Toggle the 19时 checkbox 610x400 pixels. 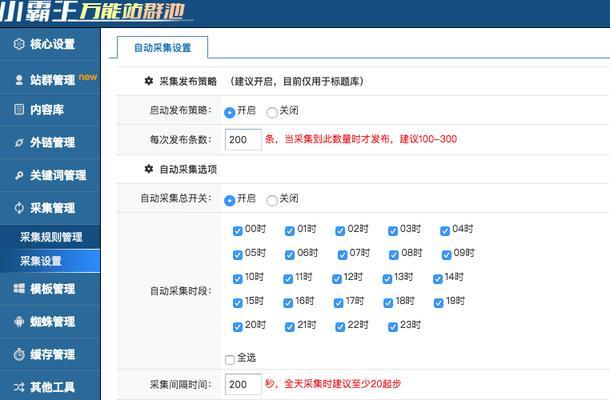pos(438,303)
